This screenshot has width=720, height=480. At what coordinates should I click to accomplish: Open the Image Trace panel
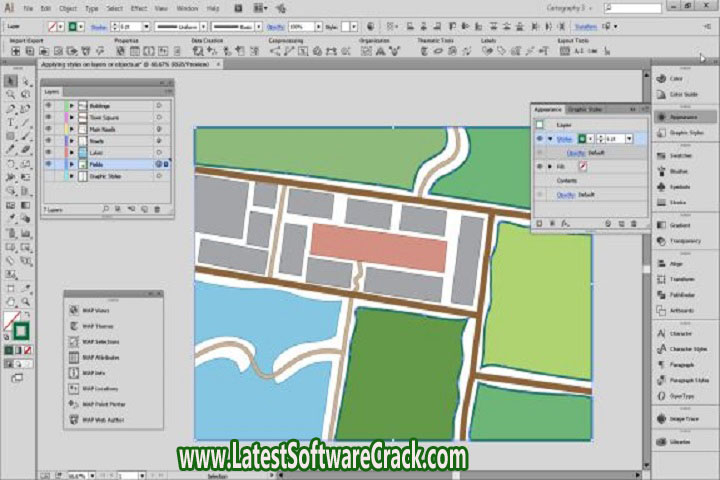coord(685,419)
